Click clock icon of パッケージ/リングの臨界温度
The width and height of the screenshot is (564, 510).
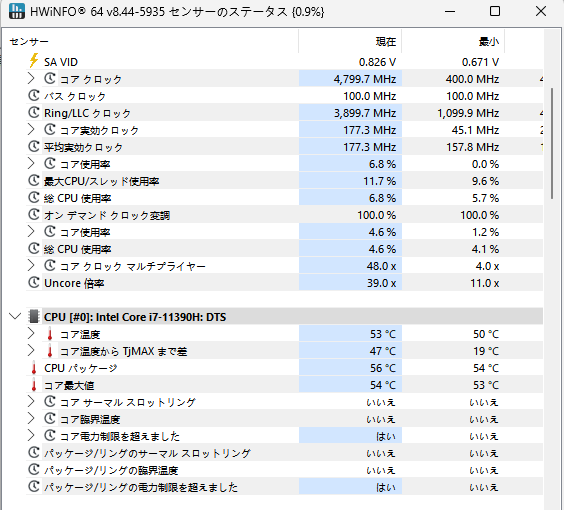(34, 469)
